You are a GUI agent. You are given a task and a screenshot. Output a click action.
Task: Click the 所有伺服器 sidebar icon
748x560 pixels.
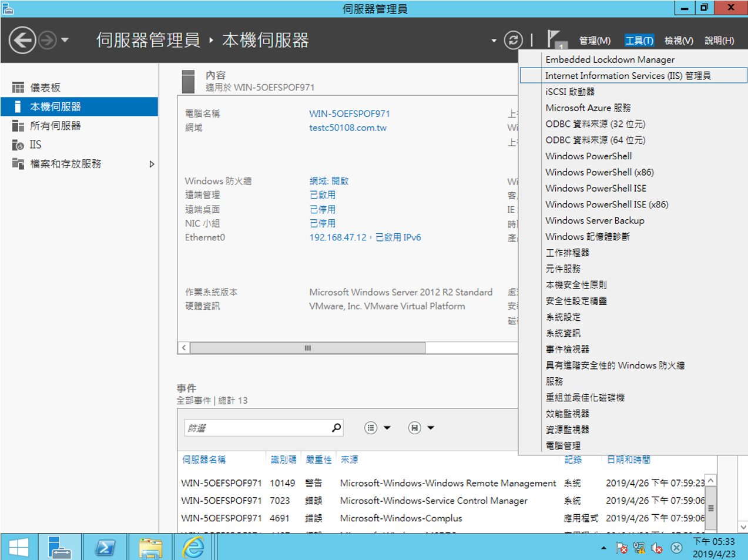coord(18,125)
